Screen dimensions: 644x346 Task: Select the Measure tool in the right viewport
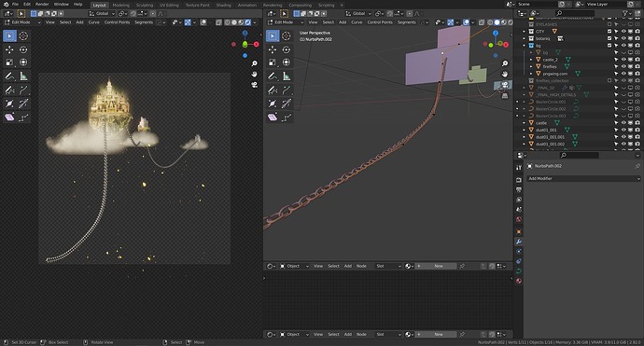pos(287,76)
